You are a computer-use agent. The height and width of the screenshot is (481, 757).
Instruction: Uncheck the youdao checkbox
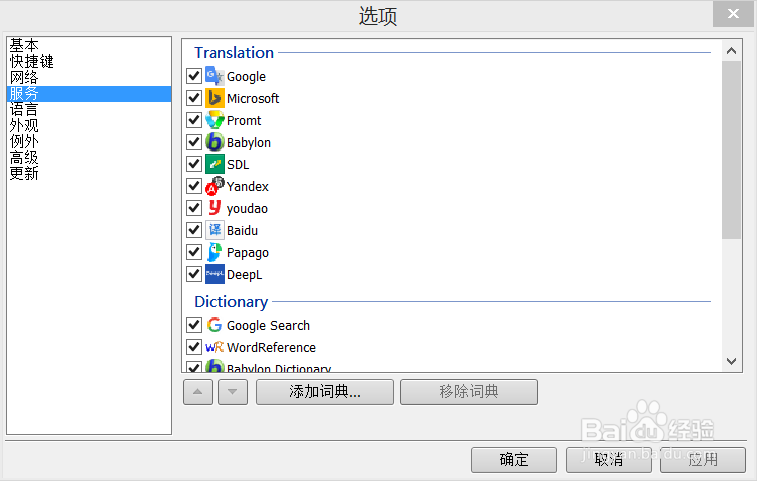194,208
